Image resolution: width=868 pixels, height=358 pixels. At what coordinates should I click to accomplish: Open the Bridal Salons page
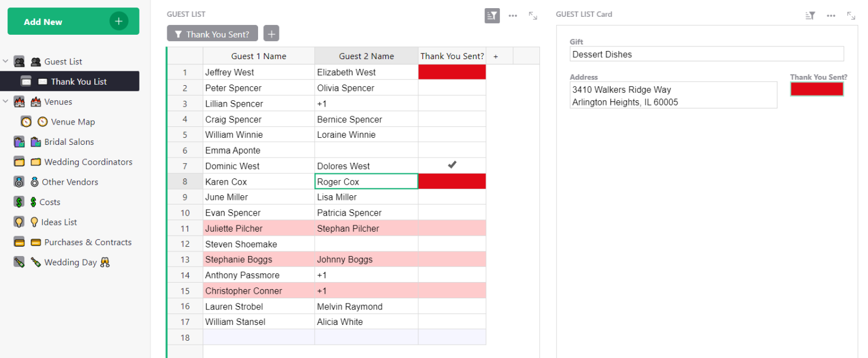pos(69,142)
